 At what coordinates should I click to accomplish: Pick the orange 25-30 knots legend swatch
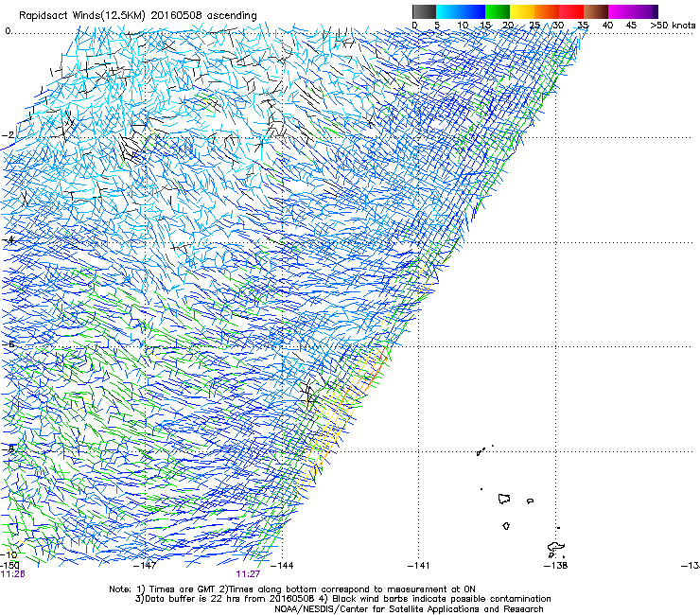547,11
